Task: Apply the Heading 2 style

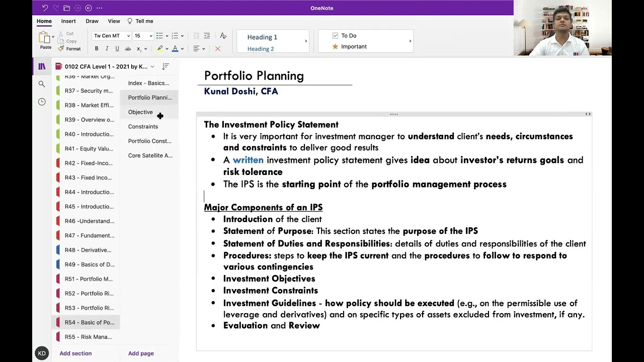Action: (261, 49)
